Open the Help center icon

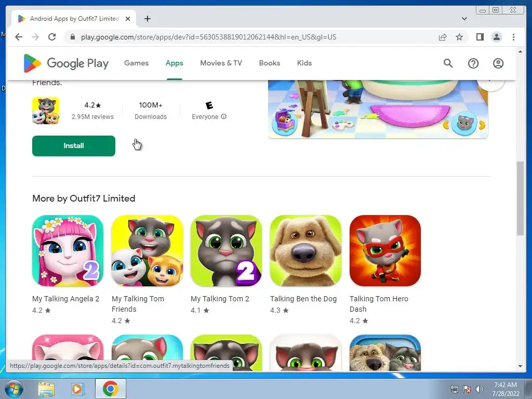[x=473, y=63]
